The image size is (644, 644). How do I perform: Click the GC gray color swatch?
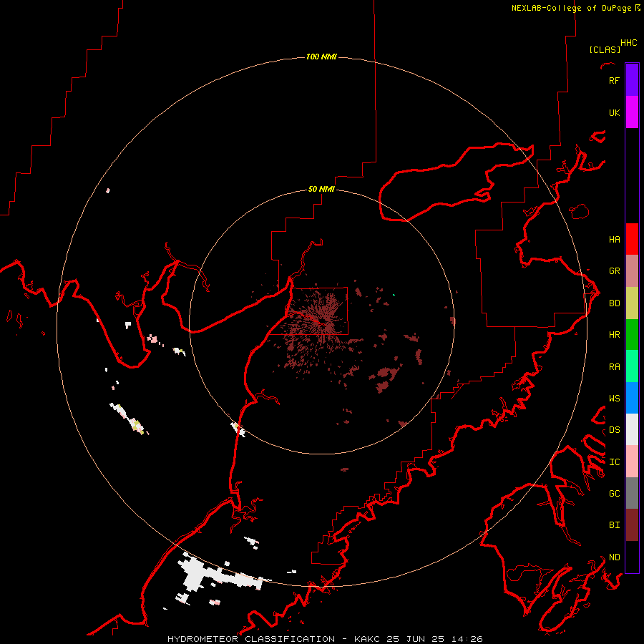click(x=632, y=493)
